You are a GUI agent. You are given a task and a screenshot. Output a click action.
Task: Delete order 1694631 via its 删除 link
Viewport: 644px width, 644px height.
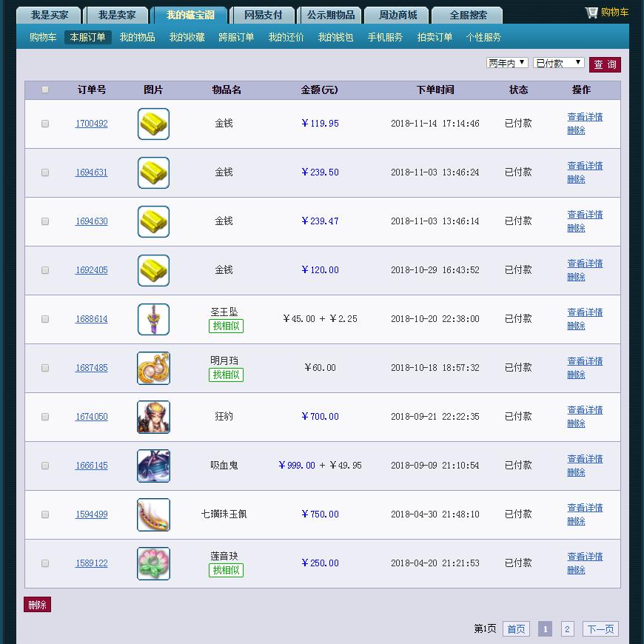pos(576,179)
